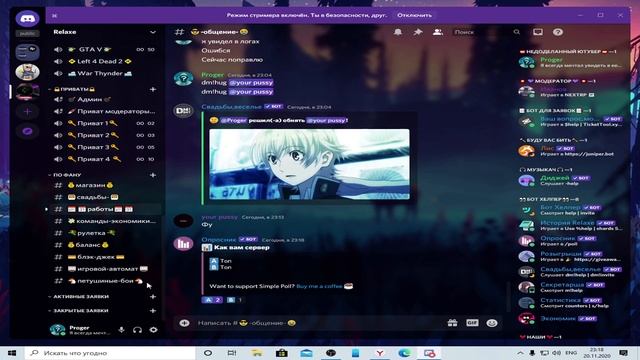Toggle microphone mute button
The image size is (640, 360).
point(121,330)
